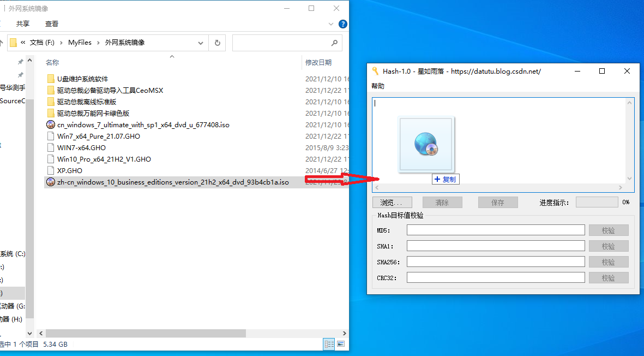Click Hash text area scroll down arrow
Viewport: 644px width, 356px height.
[629, 179]
